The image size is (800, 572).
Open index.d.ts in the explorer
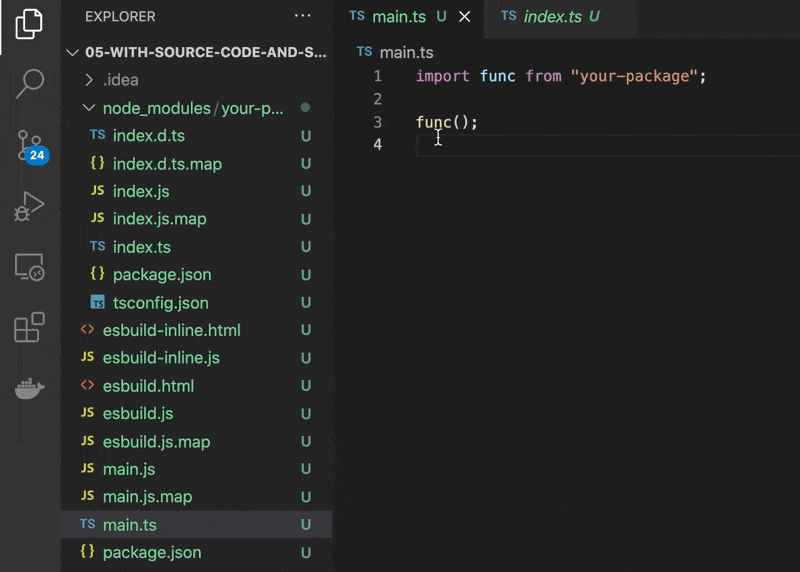[x=196, y=136]
